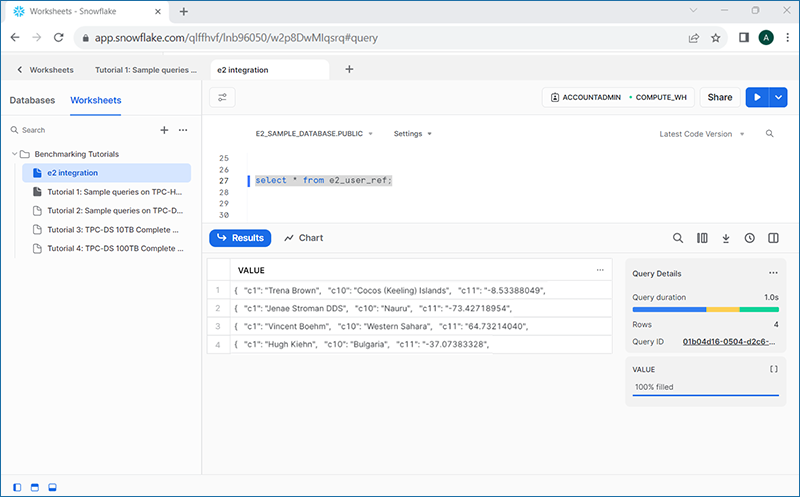Click the query duration progress bar
800x497 pixels.
[706, 309]
